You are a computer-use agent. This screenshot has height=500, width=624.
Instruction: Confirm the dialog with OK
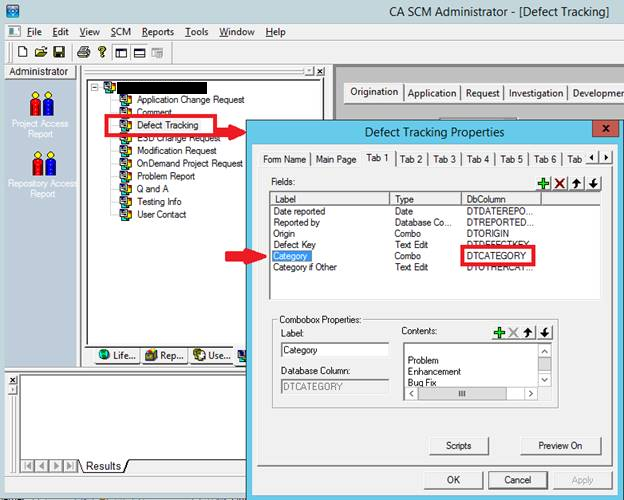(453, 480)
